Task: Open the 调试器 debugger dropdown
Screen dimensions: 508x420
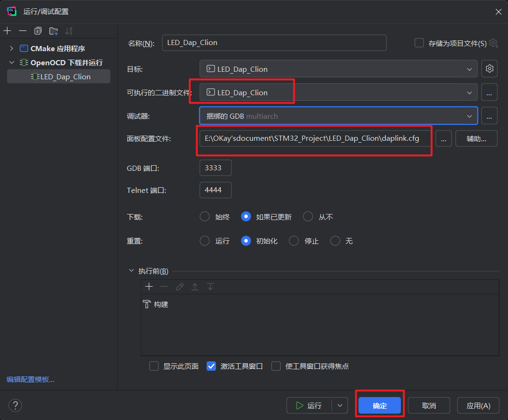Action: 339,116
